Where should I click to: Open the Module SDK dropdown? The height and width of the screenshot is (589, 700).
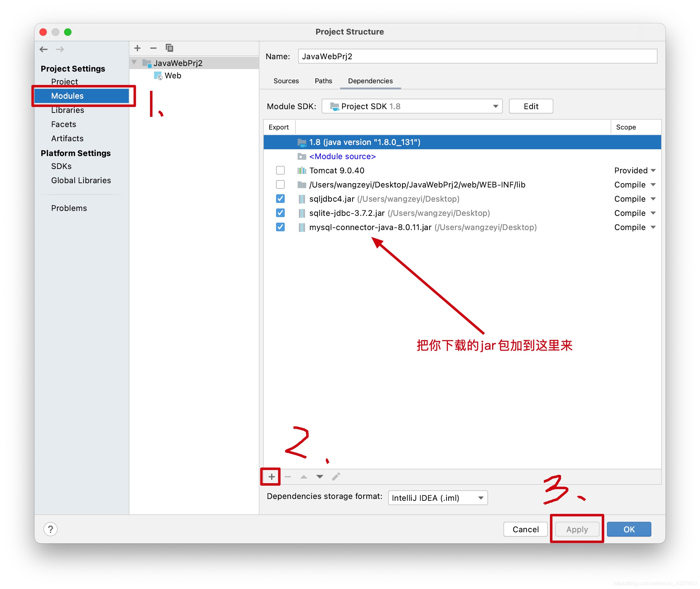(x=495, y=106)
